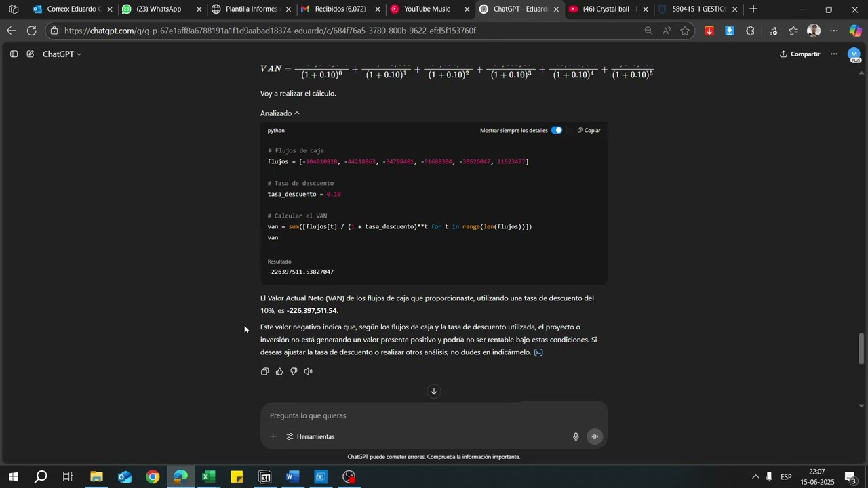Change the ESP keyboard language
Image resolution: width=868 pixels, height=488 pixels.
tap(786, 477)
